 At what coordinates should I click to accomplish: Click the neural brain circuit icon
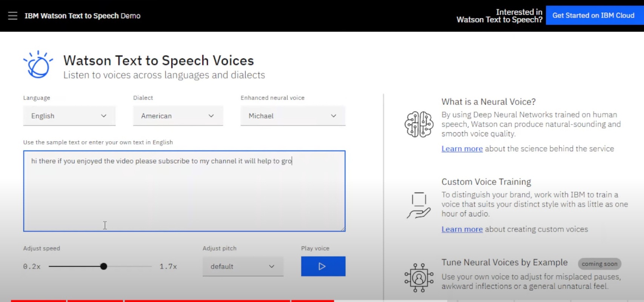tap(419, 124)
